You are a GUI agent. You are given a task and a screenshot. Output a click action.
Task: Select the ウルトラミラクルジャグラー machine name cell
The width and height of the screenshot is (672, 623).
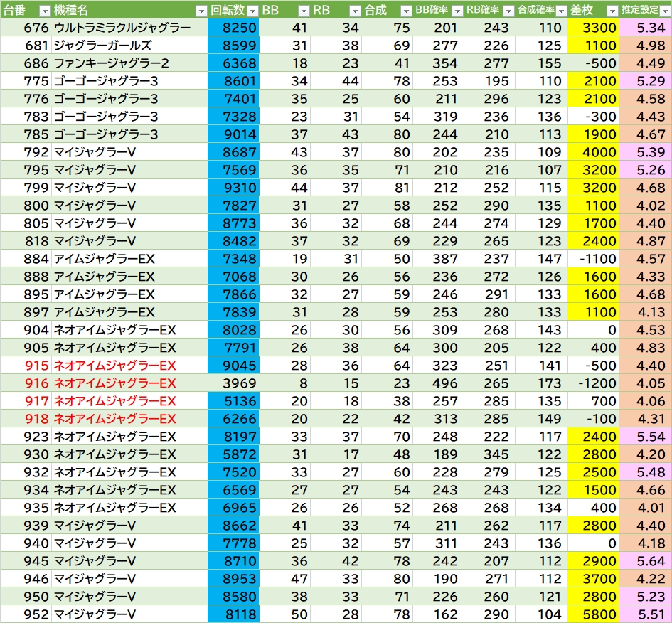click(x=122, y=28)
